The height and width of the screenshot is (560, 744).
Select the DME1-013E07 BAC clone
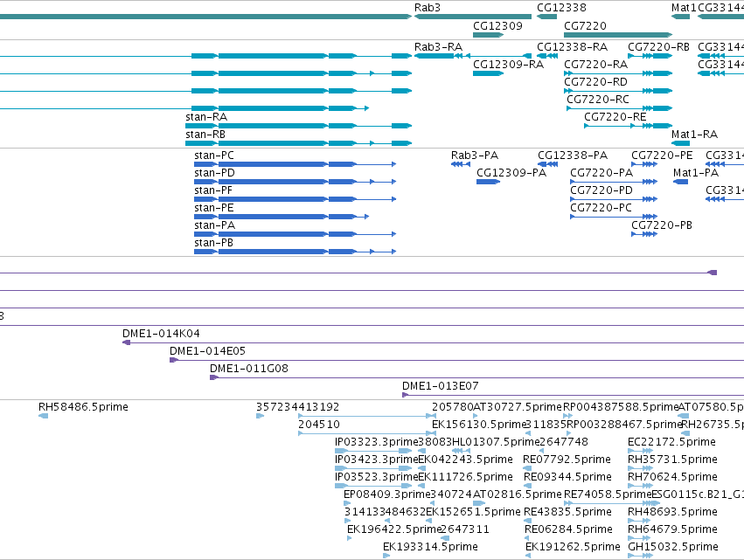[x=573, y=395]
